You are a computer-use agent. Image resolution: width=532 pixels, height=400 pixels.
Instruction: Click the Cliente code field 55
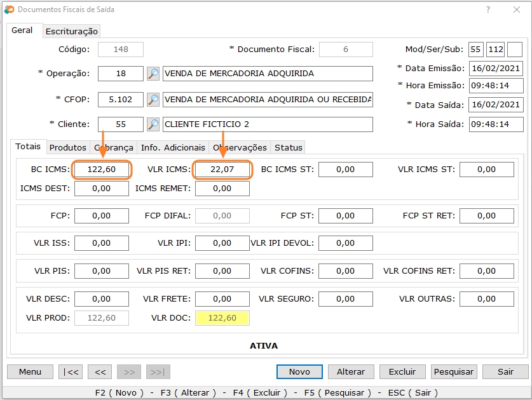tap(121, 124)
